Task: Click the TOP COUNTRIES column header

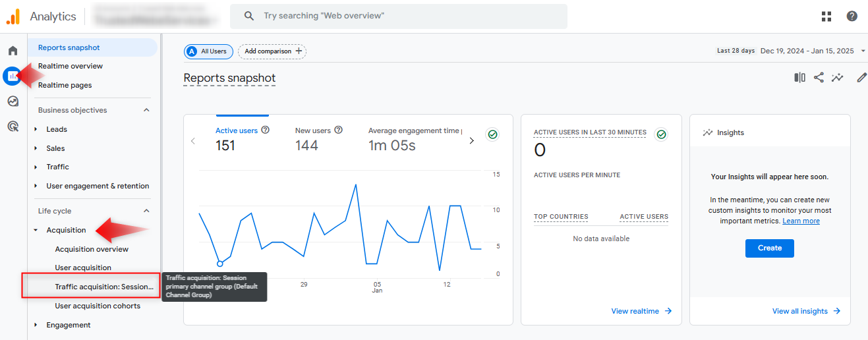Action: click(561, 217)
